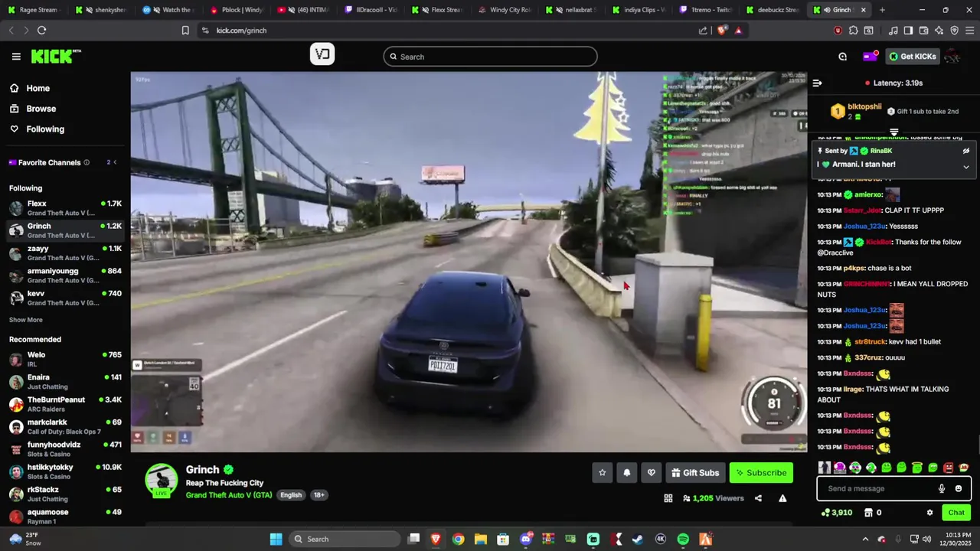Open Grand Theft Auto V (GTA) category link

[229, 495]
